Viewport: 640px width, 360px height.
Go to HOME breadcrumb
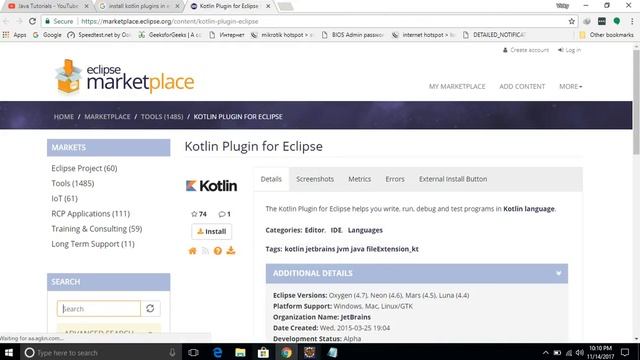64,117
